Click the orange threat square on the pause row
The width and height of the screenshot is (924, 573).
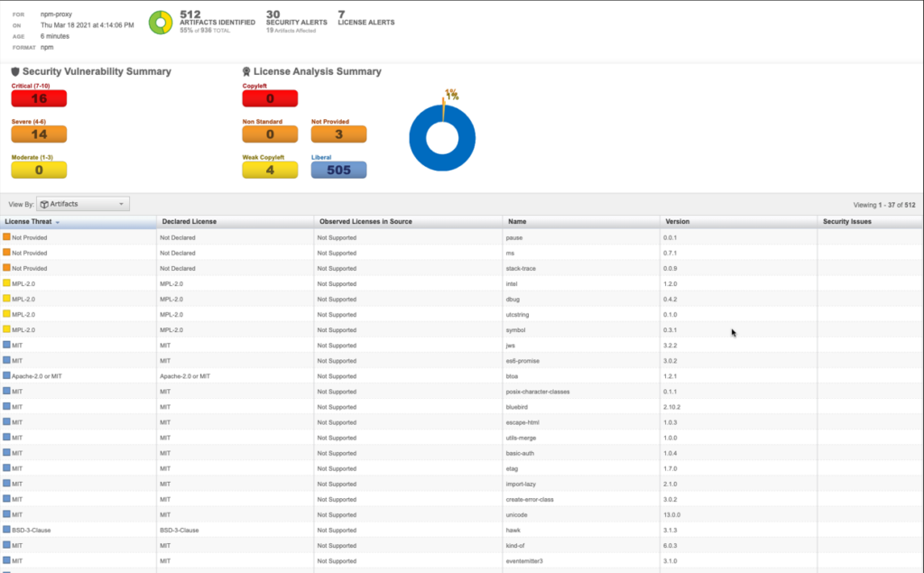coord(9,237)
